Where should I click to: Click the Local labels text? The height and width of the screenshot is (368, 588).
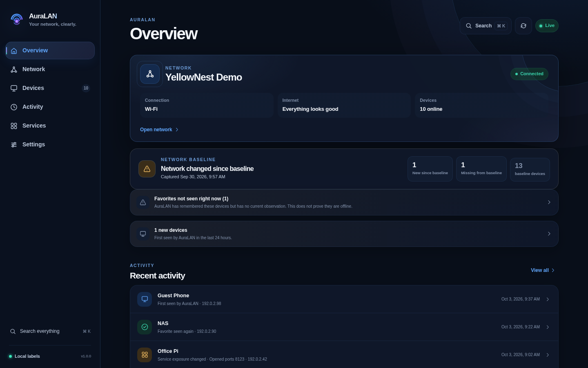tap(27, 356)
